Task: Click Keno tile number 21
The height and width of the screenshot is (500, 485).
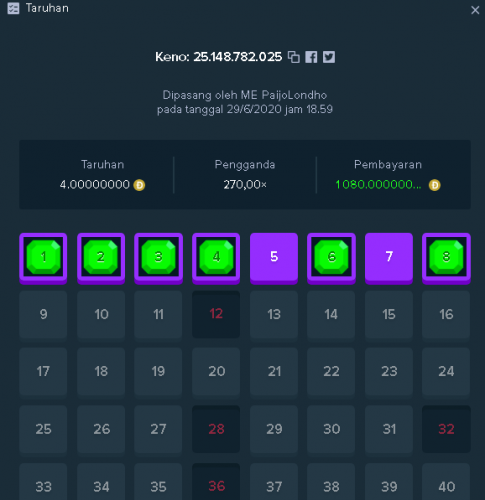Action: [274, 372]
